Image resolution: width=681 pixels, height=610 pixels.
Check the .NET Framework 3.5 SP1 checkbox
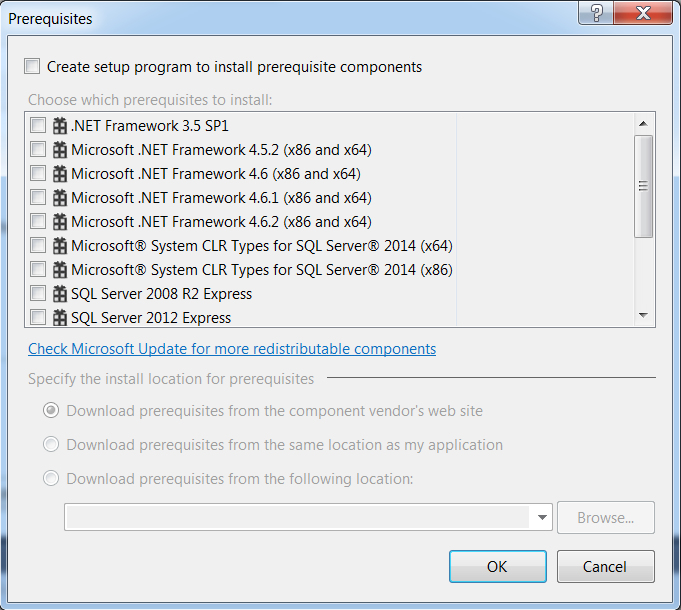point(38,125)
